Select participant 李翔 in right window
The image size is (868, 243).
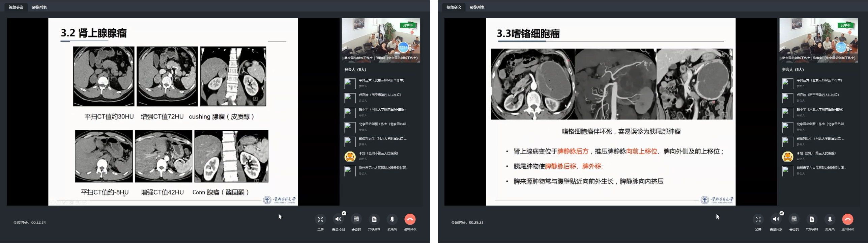[819, 156]
